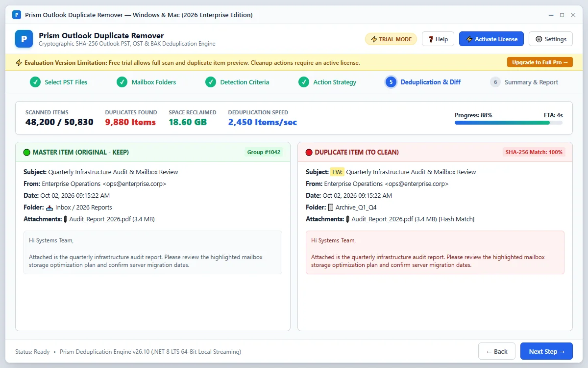This screenshot has height=368, width=588.
Task: Click the Status: Ready text in footer
Action: coord(32,352)
